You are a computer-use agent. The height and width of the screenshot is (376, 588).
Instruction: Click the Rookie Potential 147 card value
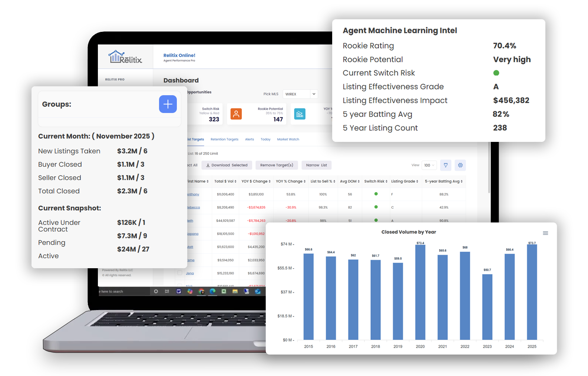coord(278,119)
